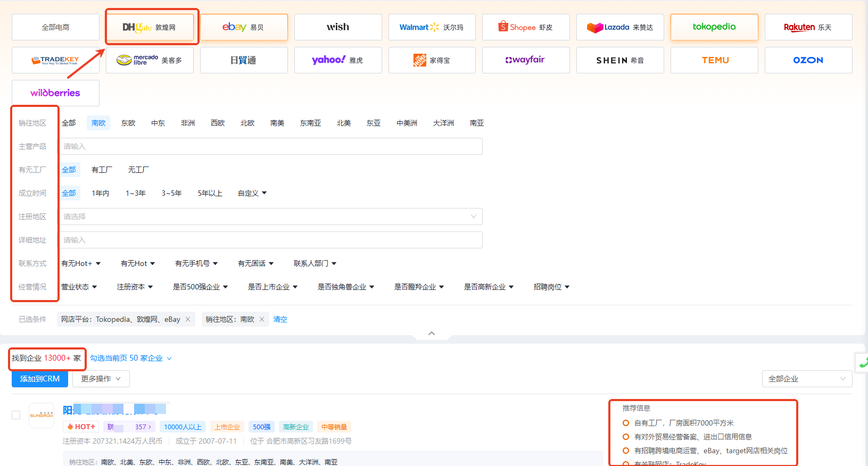Select the wildberries platform tile

pos(55,93)
